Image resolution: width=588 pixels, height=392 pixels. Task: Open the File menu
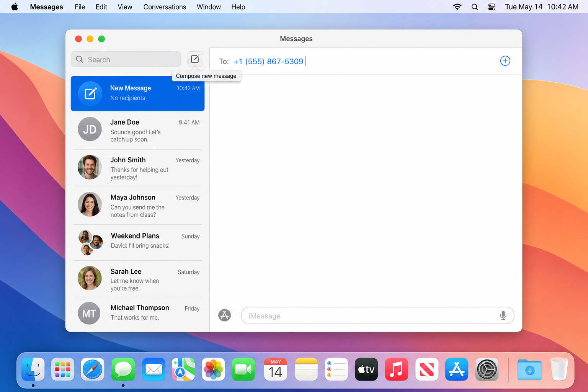pyautogui.click(x=80, y=7)
